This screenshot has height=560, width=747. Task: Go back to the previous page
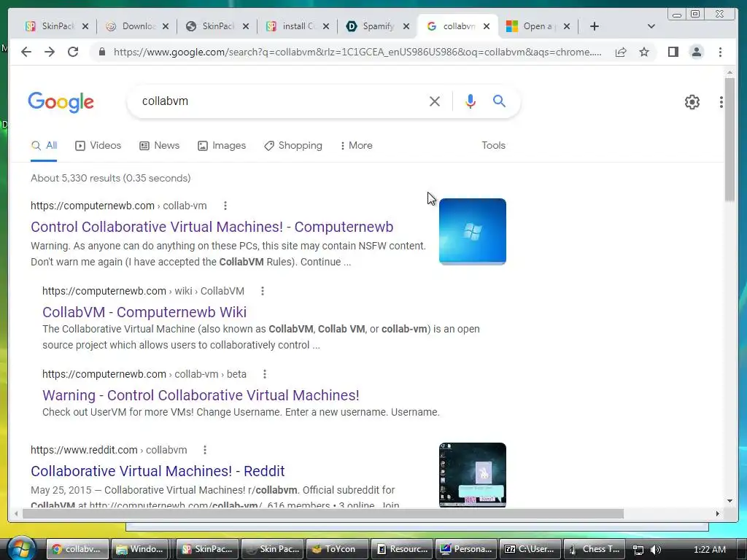click(x=26, y=52)
